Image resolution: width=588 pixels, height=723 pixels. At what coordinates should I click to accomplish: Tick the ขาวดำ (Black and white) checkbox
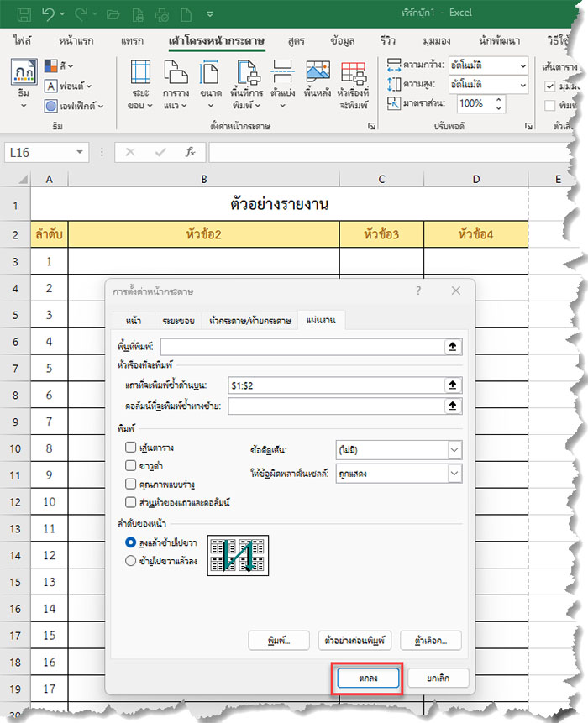click(130, 464)
